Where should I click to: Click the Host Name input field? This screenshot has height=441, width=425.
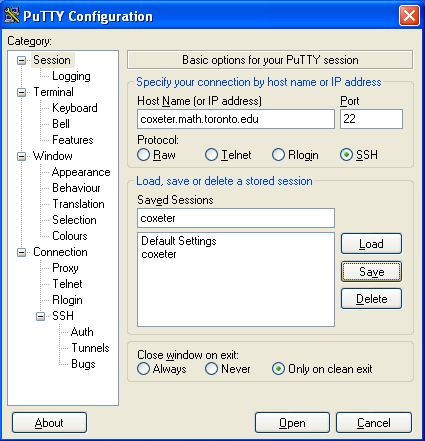pos(236,119)
